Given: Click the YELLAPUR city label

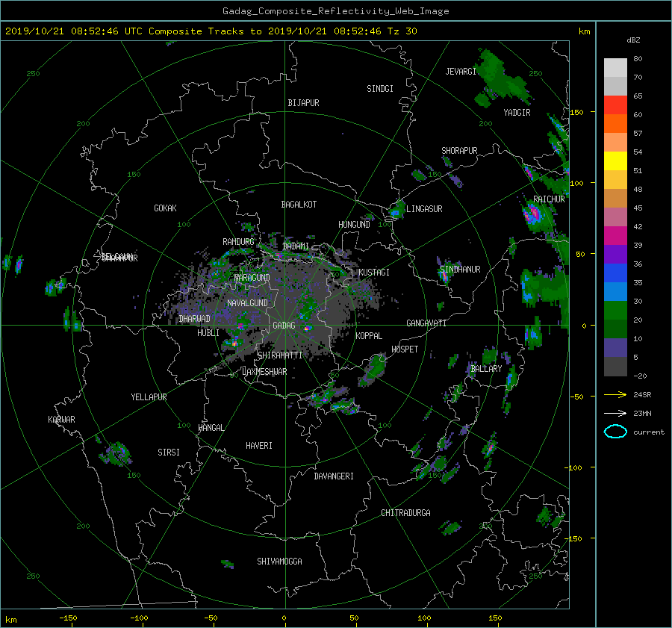Looking at the screenshot, I should (149, 397).
